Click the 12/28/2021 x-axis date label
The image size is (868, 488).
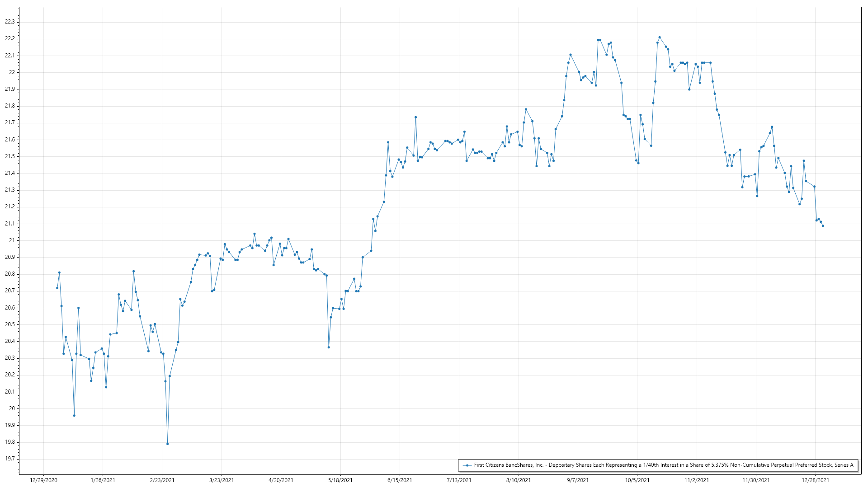pos(815,480)
